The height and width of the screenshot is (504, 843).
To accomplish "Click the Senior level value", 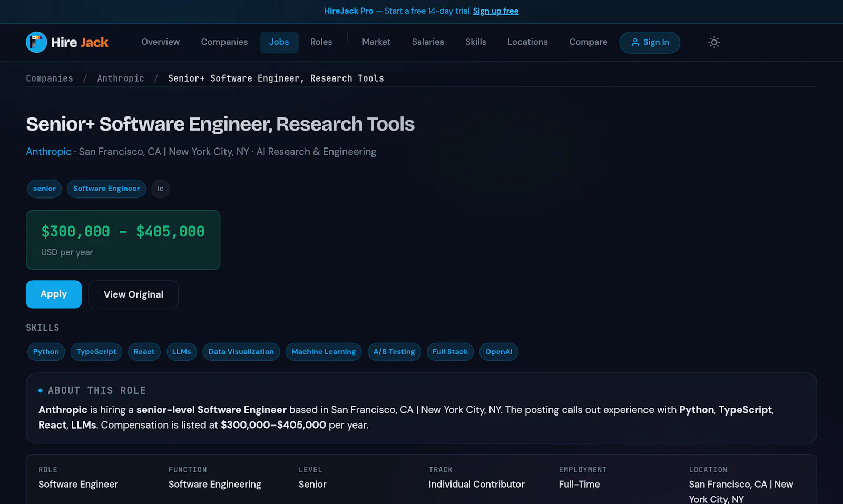I will [x=312, y=485].
